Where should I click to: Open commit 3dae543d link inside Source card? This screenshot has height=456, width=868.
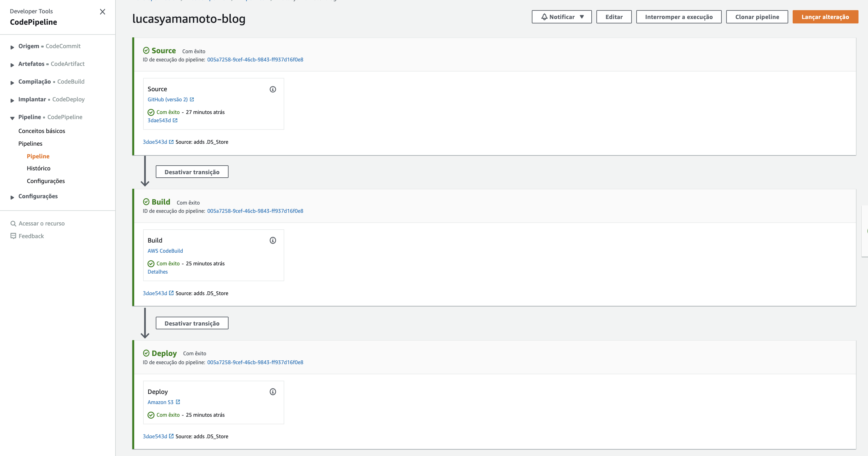[x=159, y=120]
